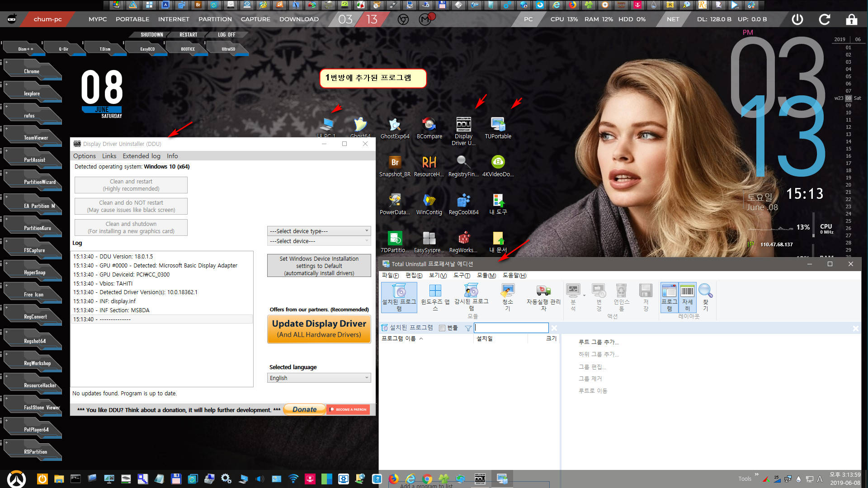Open Monitored Programs module in Total Uninstall

point(471,297)
